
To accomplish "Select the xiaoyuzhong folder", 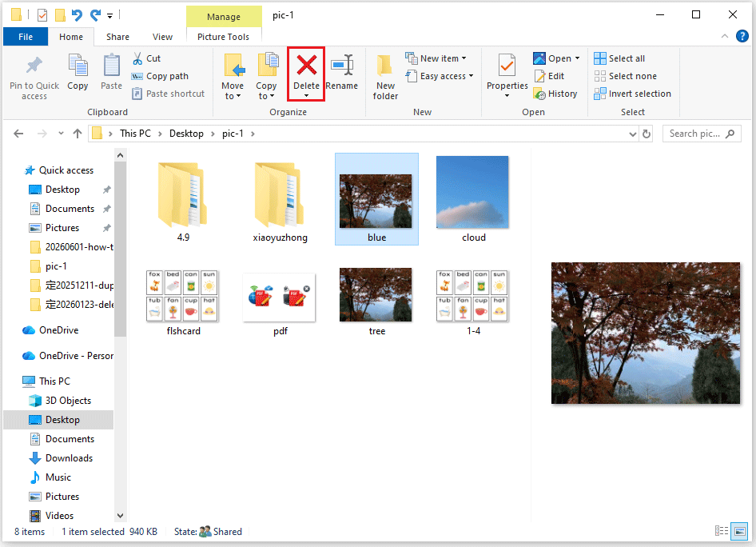I will 281,199.
